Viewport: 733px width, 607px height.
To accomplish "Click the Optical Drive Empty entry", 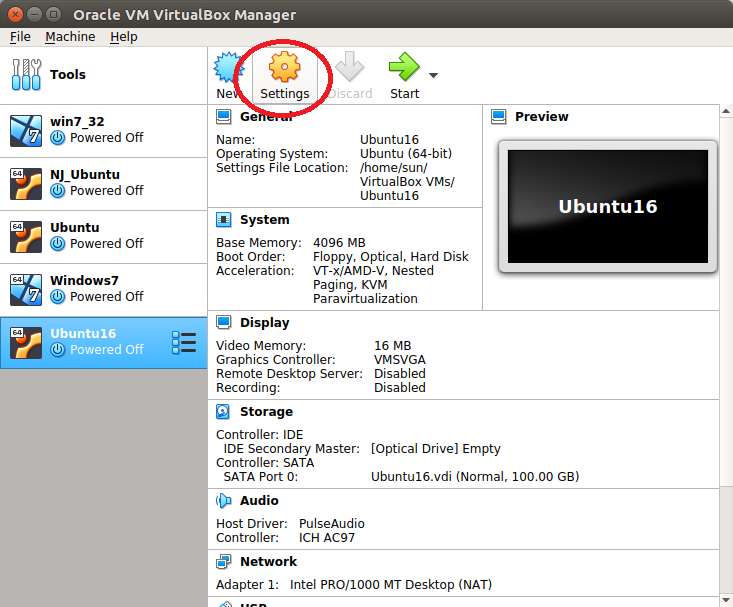I will tap(436, 448).
